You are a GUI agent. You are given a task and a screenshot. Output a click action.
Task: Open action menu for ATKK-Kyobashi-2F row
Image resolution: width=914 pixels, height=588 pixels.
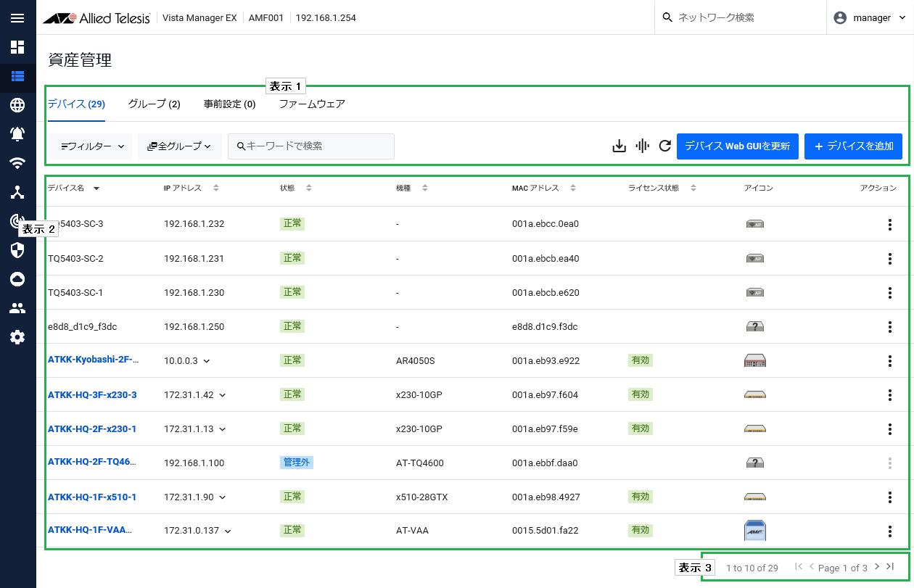890,361
